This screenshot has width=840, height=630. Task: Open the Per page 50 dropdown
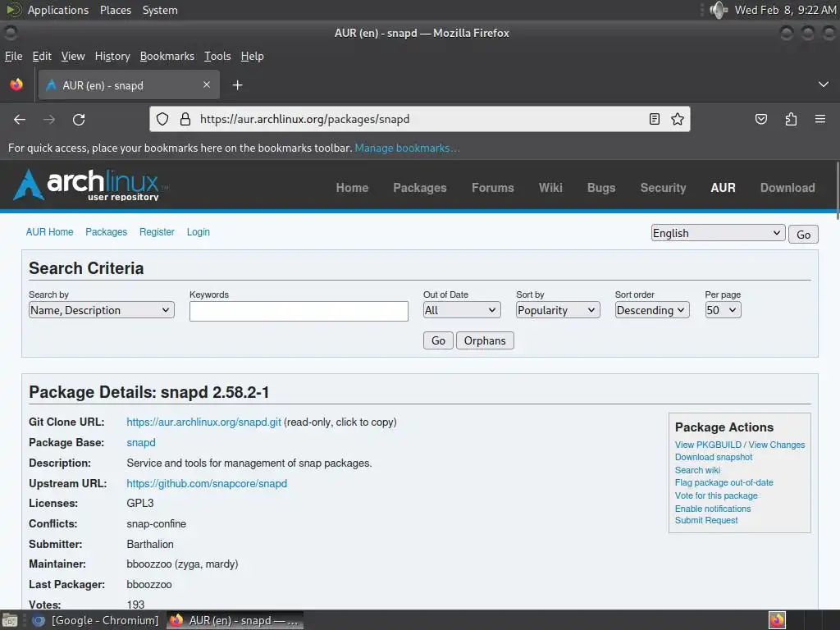click(723, 310)
